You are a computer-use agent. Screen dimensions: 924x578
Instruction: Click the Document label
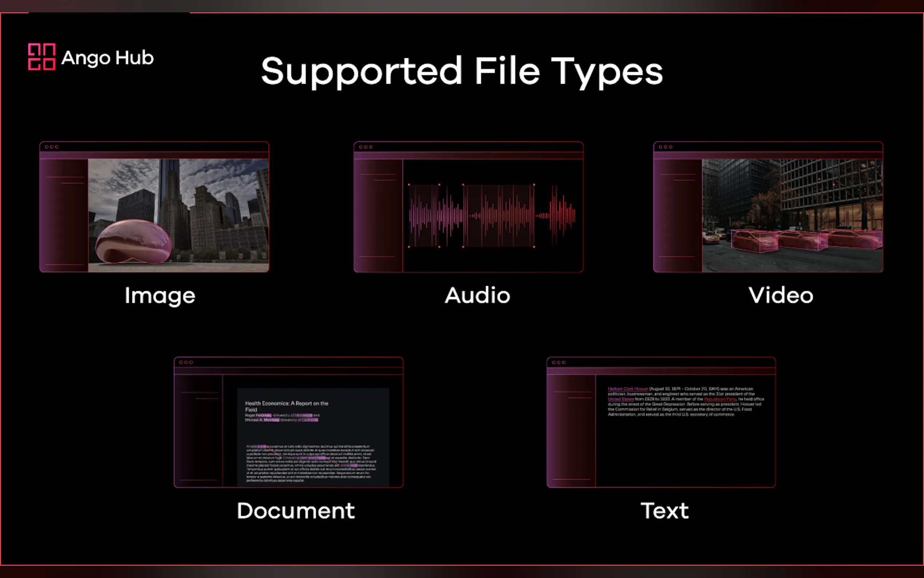tap(296, 511)
